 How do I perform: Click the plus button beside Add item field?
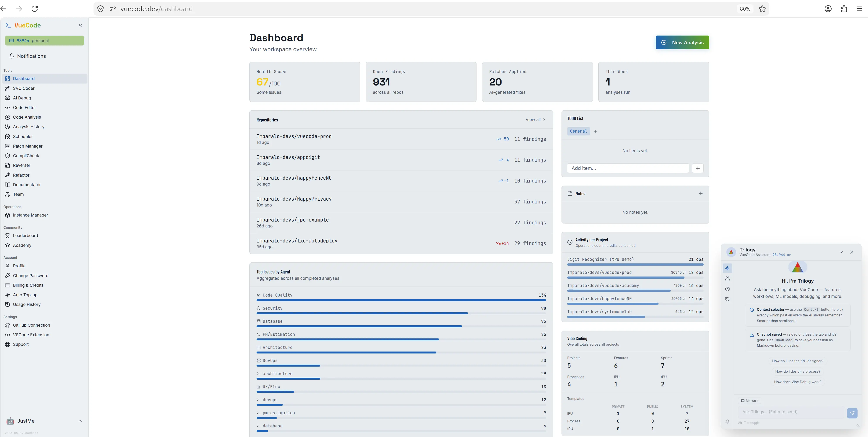tap(698, 168)
